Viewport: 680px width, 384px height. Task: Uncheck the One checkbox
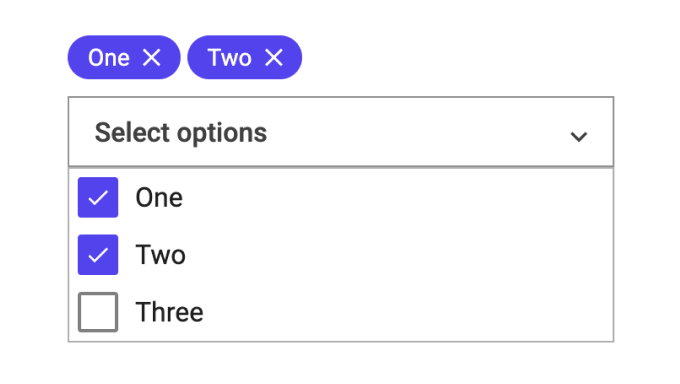coord(98,197)
